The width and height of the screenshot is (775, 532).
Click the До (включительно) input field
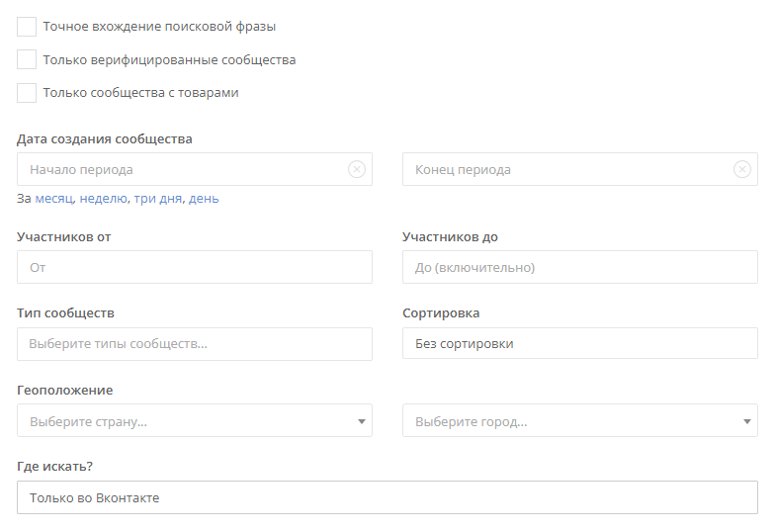[580, 267]
